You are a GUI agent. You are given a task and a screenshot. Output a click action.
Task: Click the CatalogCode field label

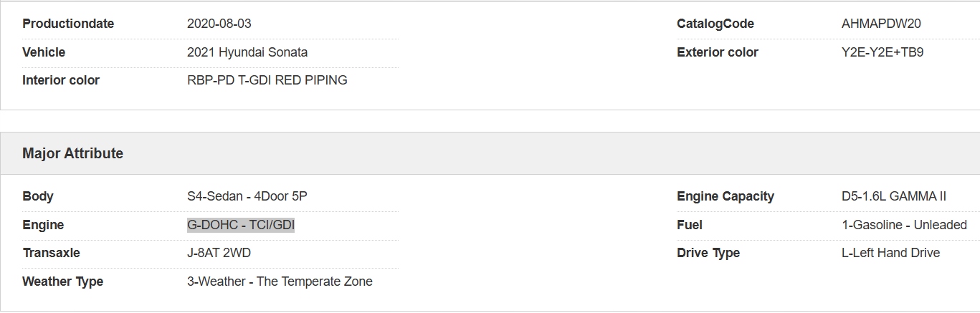pos(715,24)
